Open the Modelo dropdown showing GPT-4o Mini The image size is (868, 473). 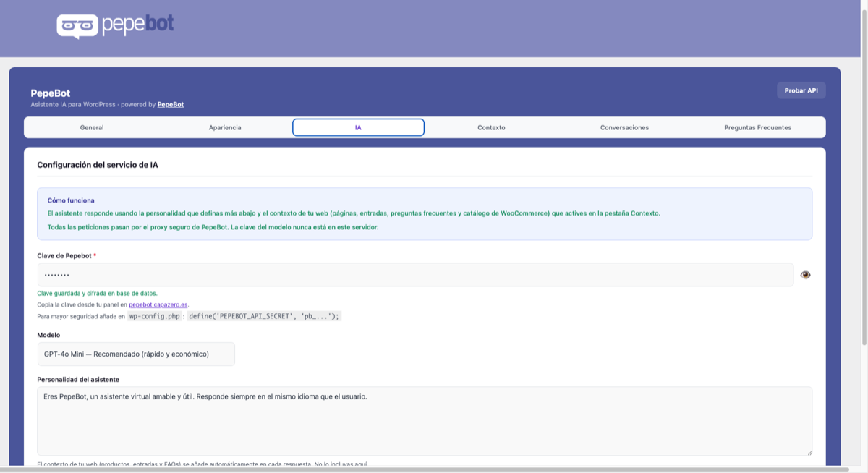click(136, 354)
